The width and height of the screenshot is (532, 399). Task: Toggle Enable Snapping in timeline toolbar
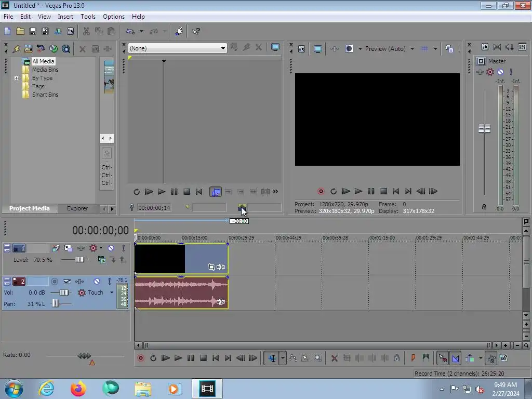(x=443, y=358)
